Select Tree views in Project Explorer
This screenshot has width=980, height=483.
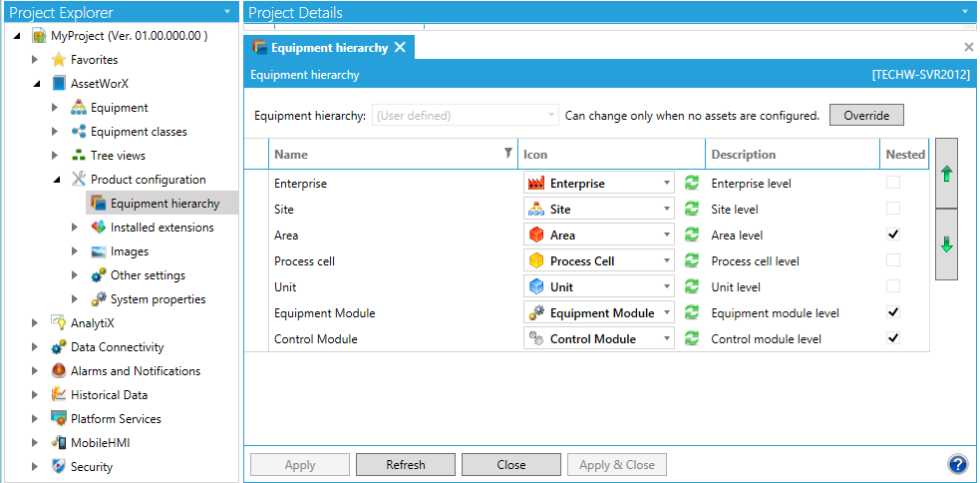(117, 156)
